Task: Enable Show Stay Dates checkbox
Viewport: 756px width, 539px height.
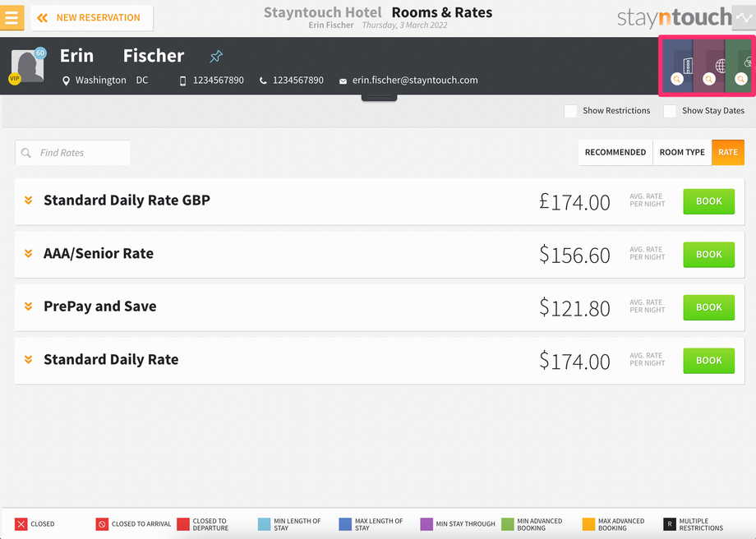Action: point(670,111)
